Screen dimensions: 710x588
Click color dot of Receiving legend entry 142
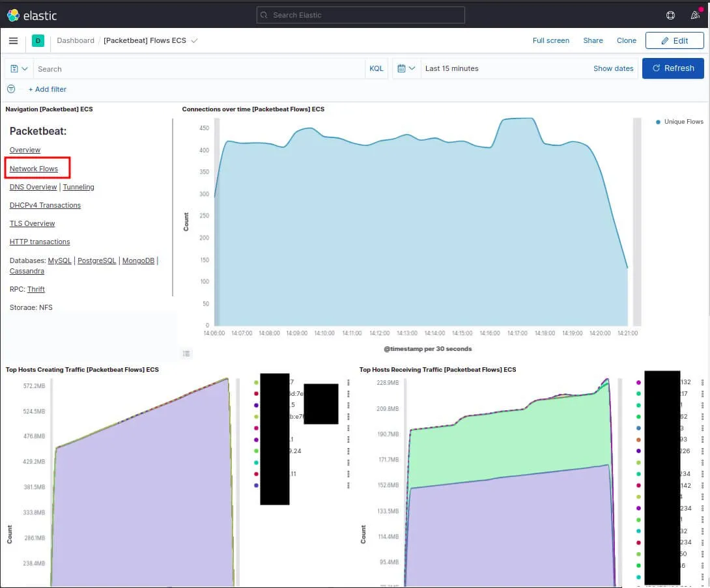(x=638, y=485)
